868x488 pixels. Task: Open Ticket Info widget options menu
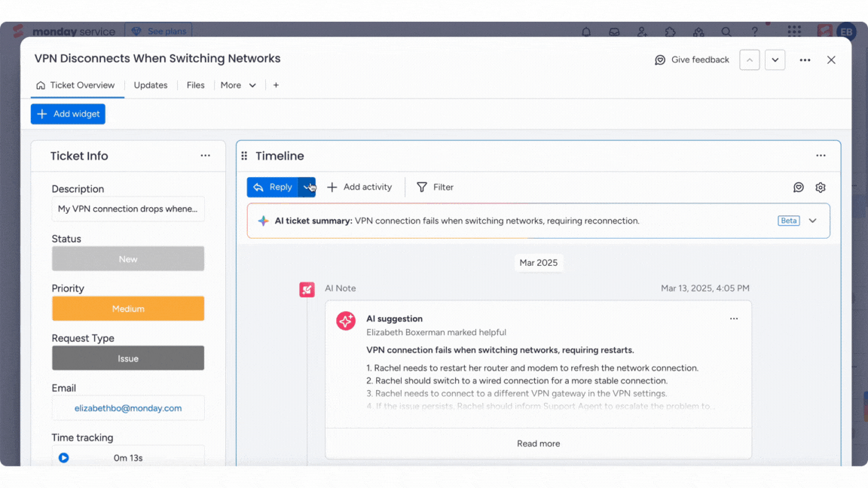pyautogui.click(x=206, y=156)
